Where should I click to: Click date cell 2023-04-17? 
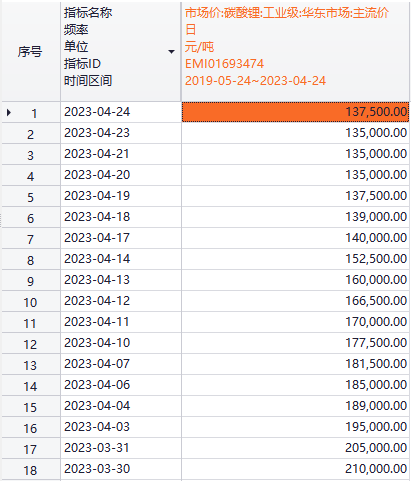click(121, 238)
